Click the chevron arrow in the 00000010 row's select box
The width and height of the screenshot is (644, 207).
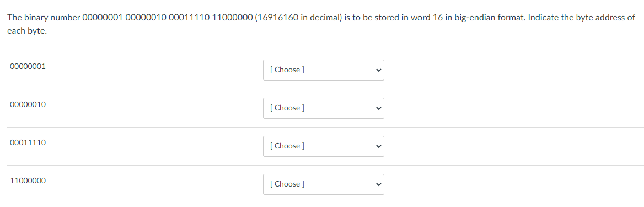[378, 108]
